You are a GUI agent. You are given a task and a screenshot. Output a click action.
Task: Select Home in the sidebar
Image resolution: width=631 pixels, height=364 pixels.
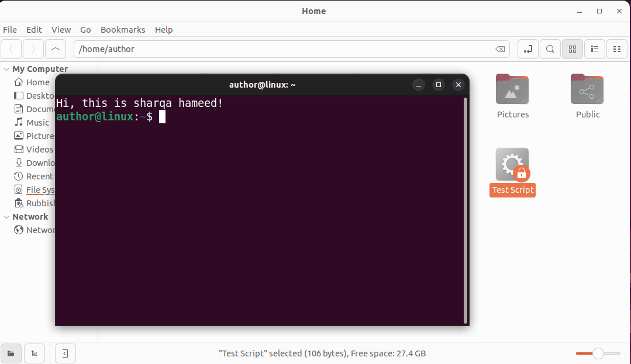point(32,82)
